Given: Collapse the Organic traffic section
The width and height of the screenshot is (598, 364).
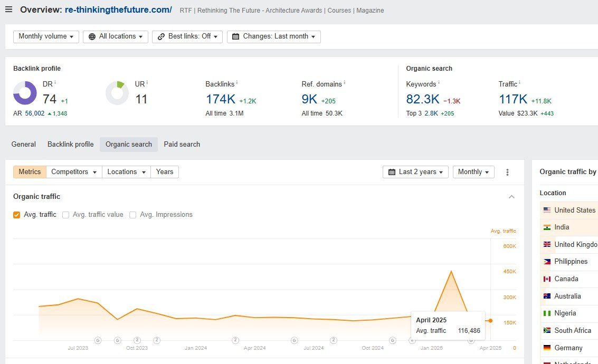Looking at the screenshot, I should (x=511, y=197).
